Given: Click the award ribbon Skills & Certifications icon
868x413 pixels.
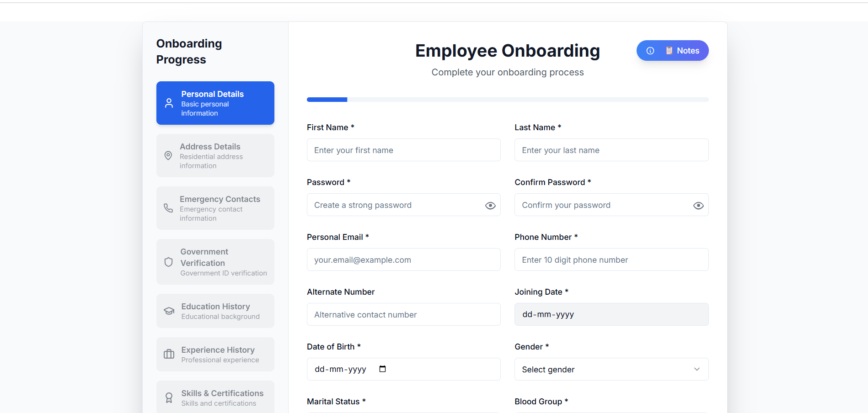Looking at the screenshot, I should tap(169, 397).
